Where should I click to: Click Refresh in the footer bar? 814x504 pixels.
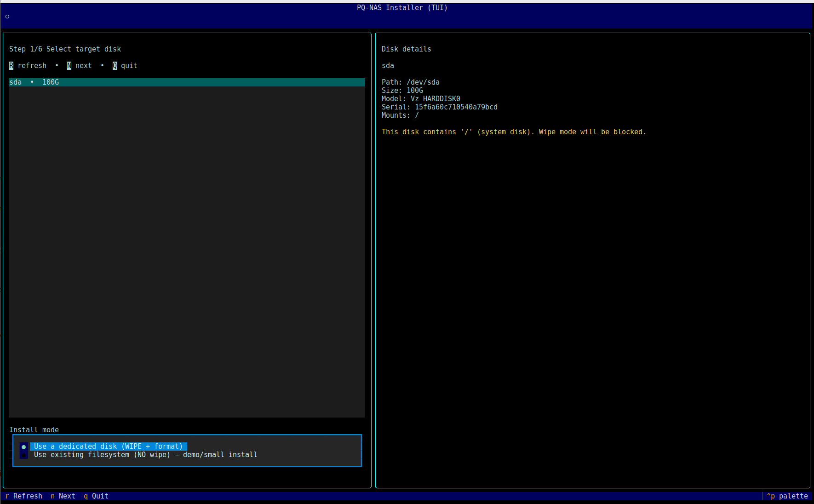[x=24, y=496]
